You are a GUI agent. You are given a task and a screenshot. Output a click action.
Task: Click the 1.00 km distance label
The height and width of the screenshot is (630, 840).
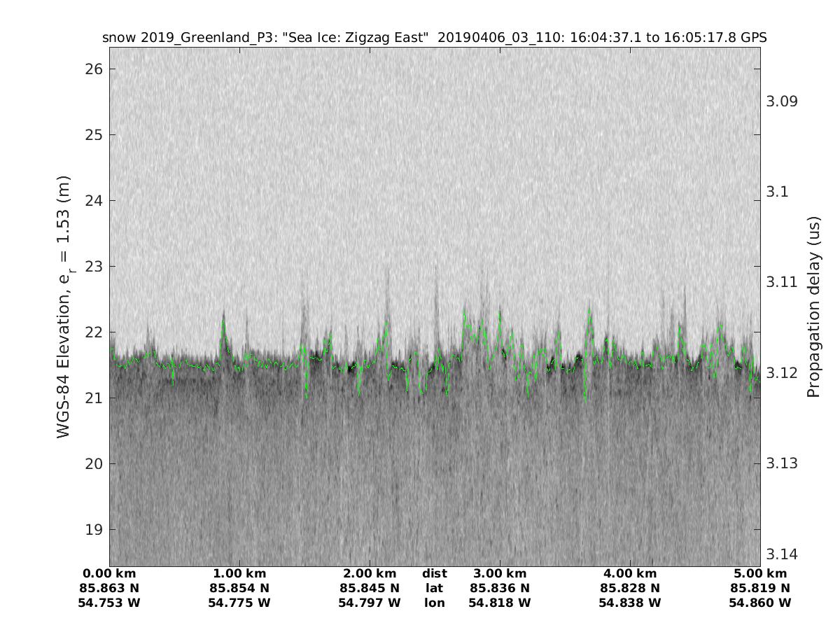click(239, 573)
